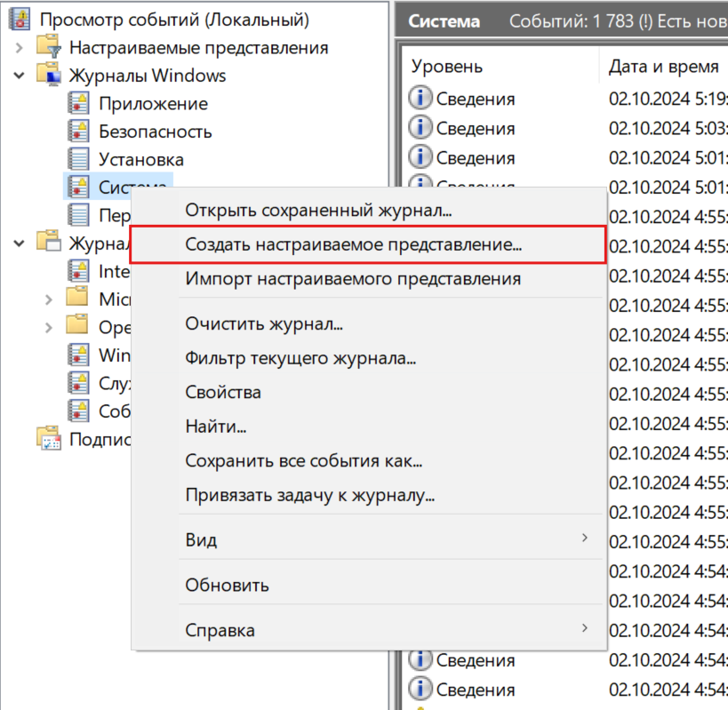Select Сохранить все события как option
This screenshot has height=710, width=728.
click(303, 461)
